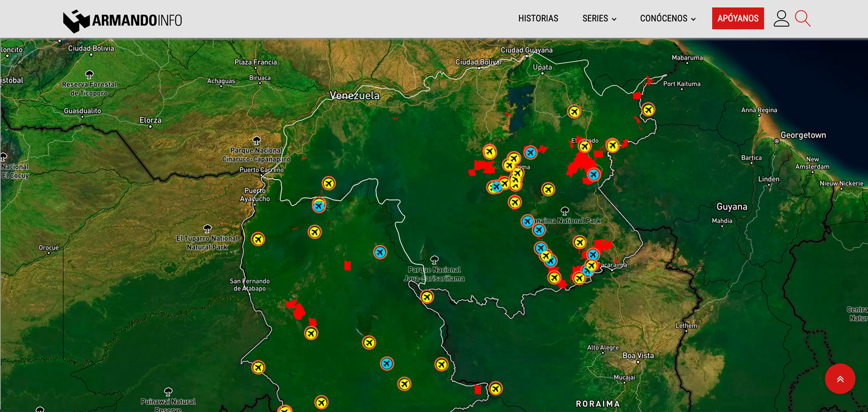Click yellow airplane marker below Jaua-Sarisariñama park label

427,297
